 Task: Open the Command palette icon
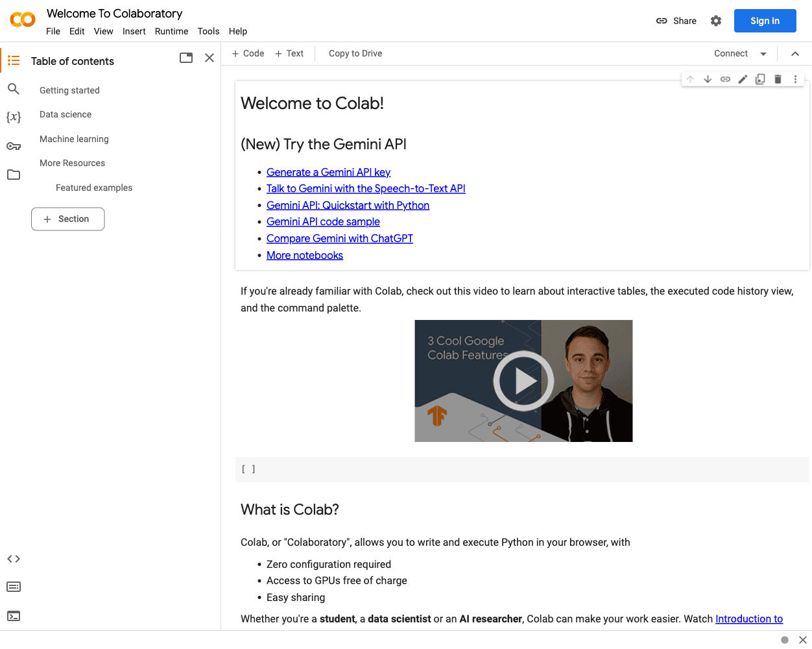tap(14, 587)
